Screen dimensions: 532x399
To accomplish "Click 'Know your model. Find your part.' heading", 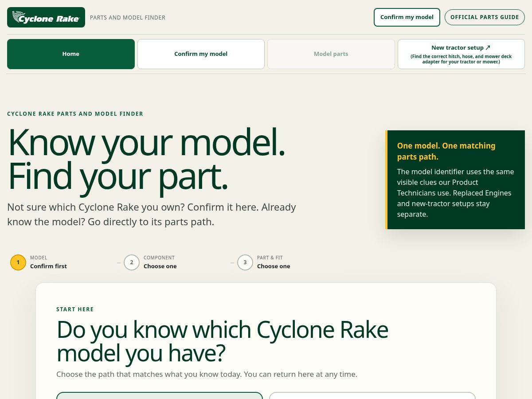I will (146, 160).
